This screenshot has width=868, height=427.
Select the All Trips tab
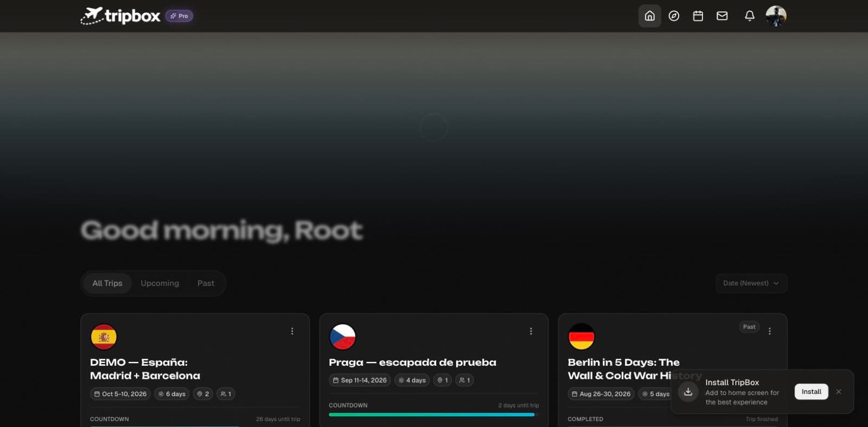[x=107, y=283]
